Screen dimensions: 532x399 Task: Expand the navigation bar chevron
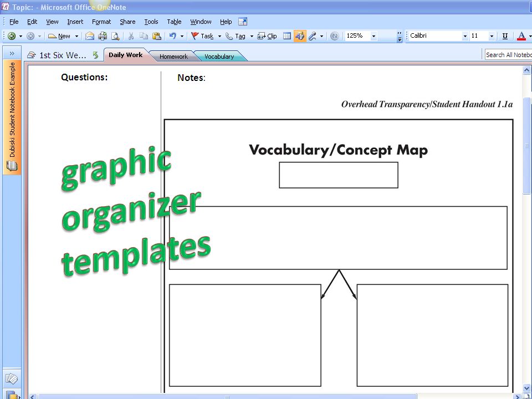pyautogui.click(x=12, y=53)
